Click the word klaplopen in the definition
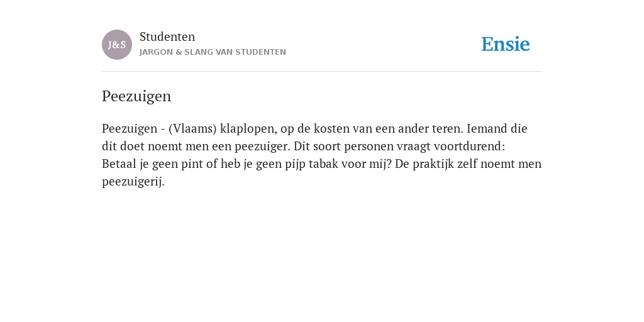Viewport: 644px width, 322px height. click(248, 129)
